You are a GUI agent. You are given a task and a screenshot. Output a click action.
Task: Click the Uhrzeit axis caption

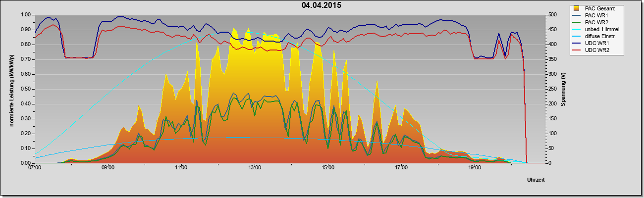(x=537, y=180)
